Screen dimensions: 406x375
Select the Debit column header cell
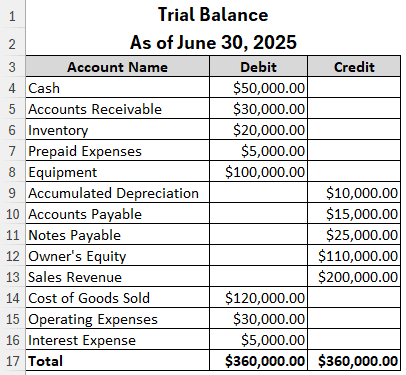[x=258, y=67]
